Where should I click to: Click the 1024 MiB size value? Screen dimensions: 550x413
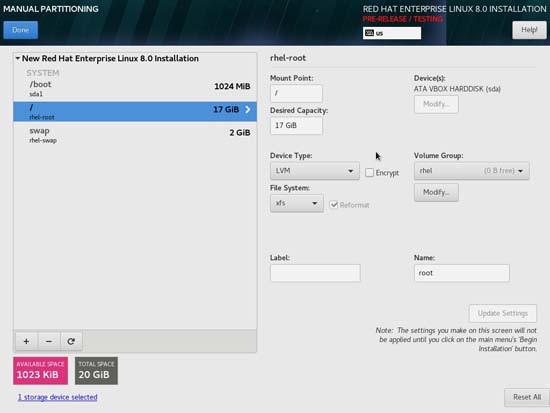point(232,86)
